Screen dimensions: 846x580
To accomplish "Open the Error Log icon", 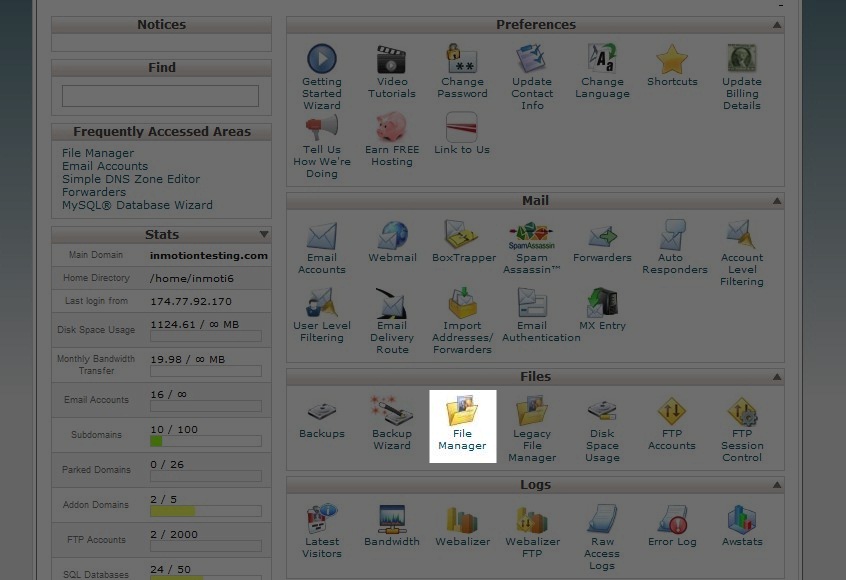I will click(672, 519).
